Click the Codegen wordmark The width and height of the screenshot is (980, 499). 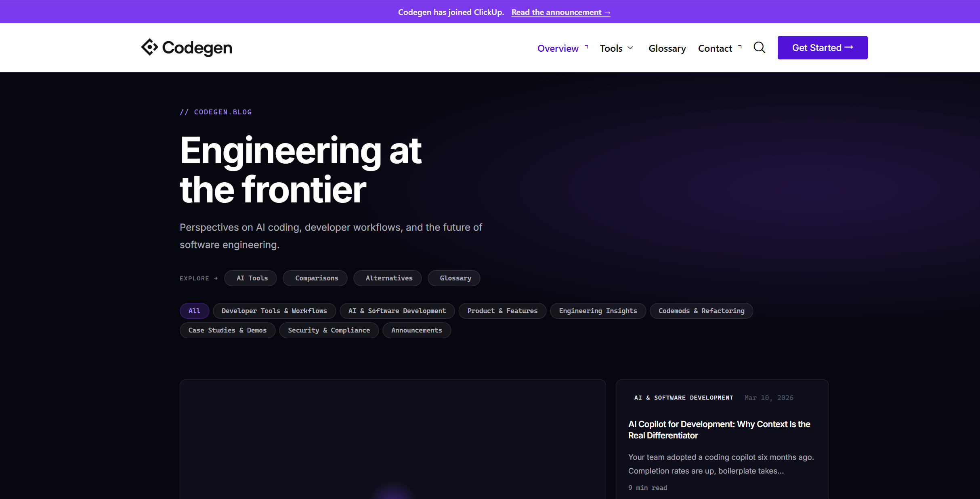[197, 48]
